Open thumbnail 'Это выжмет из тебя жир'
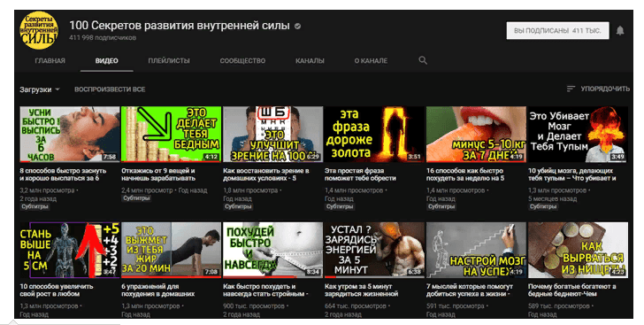Viewport: 644px width, 325px height. coord(171,250)
